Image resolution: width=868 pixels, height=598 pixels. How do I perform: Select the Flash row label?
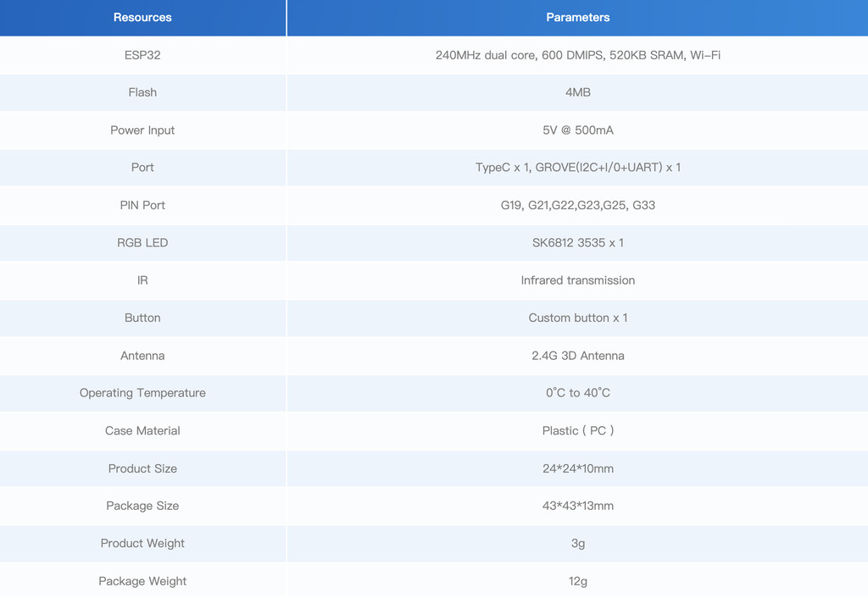pyautogui.click(x=142, y=92)
